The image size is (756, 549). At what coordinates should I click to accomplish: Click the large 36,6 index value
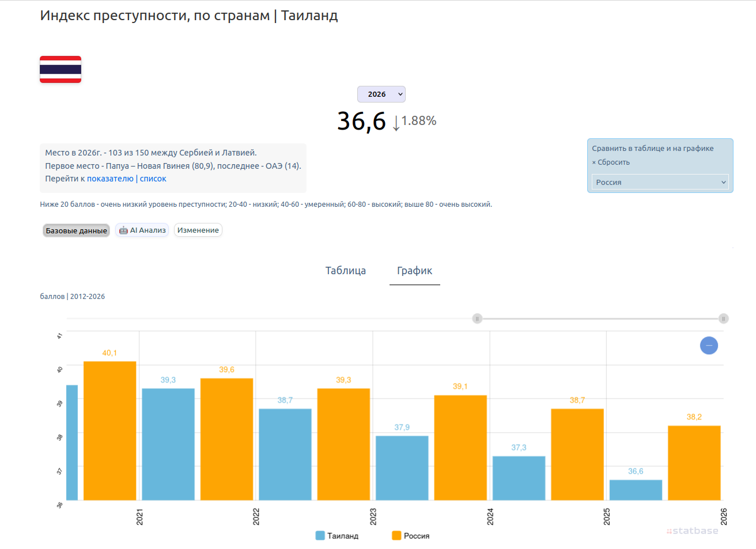point(361,122)
